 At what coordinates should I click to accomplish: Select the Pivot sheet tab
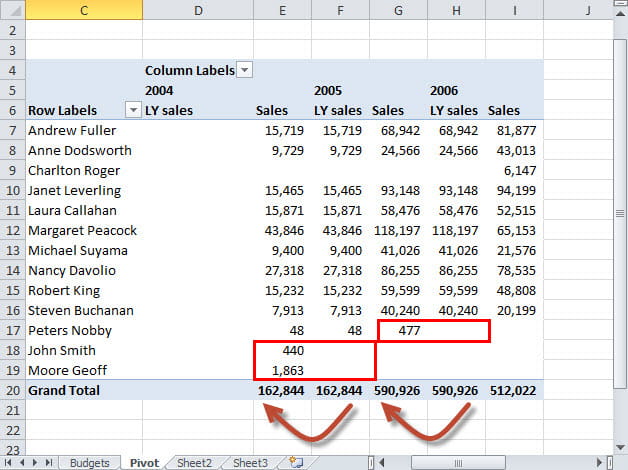click(x=142, y=462)
